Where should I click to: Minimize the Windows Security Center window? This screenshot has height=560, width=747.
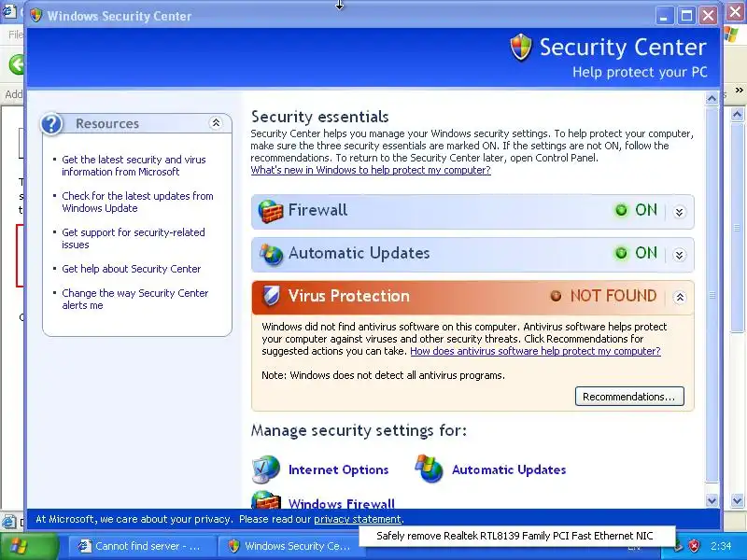[x=664, y=16]
